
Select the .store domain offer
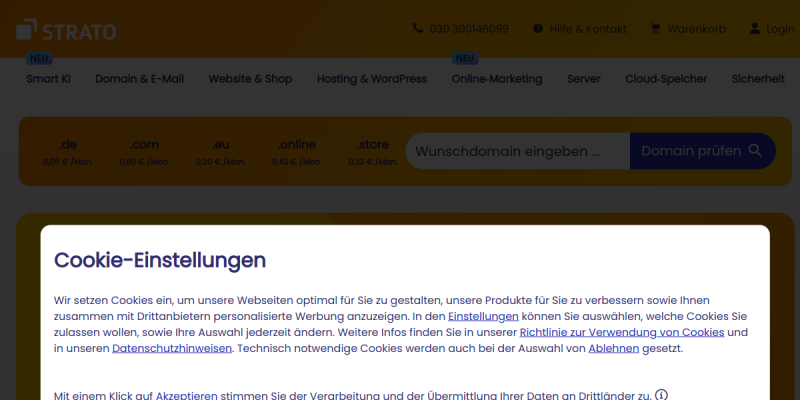coord(373,152)
